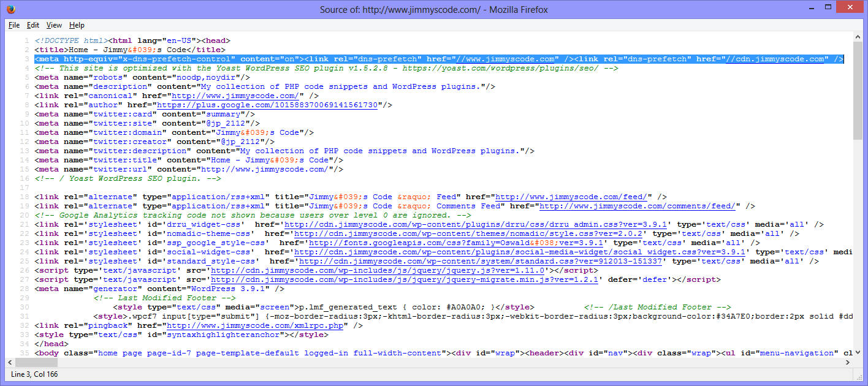Open the File menu

coord(14,25)
